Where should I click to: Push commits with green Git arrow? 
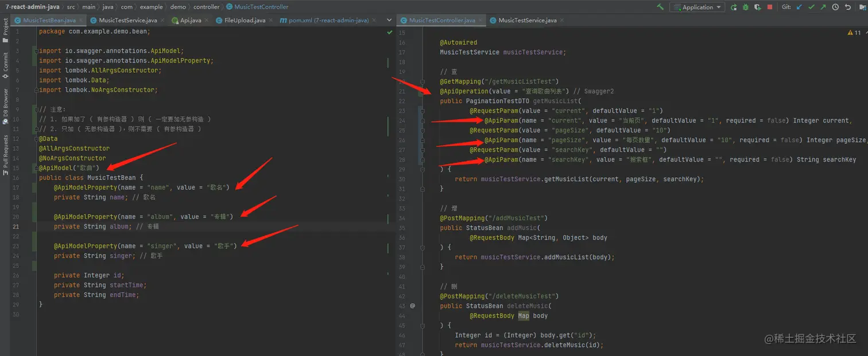point(823,7)
